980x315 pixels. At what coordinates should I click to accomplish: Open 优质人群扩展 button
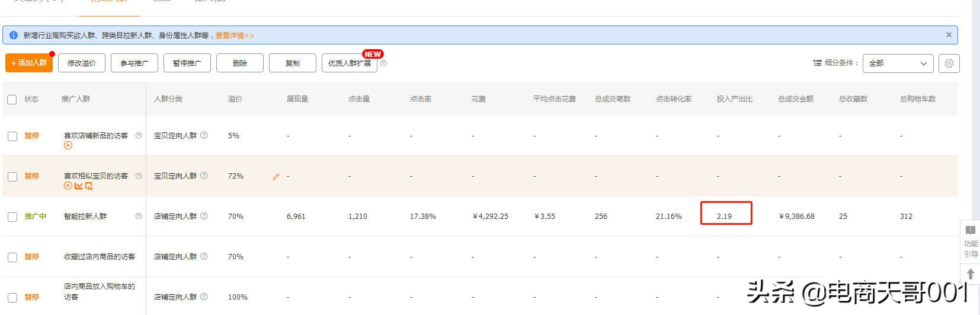350,63
